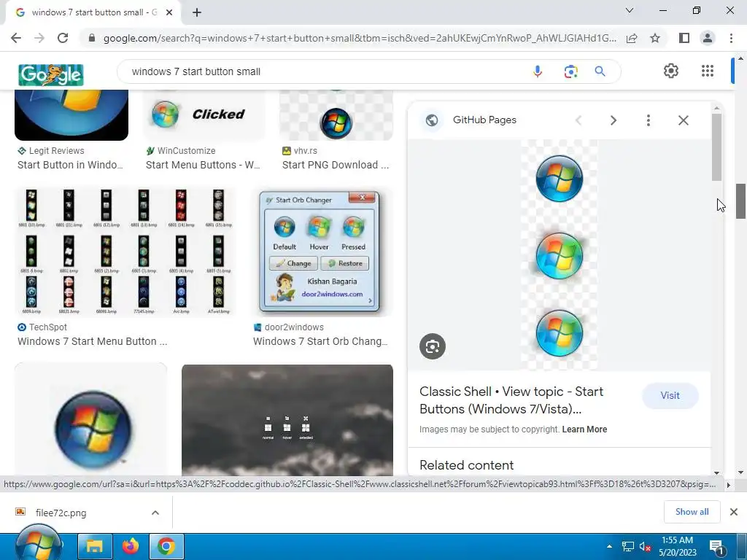The height and width of the screenshot is (560, 747).
Task: Close the Google search tab
Action: click(x=169, y=13)
